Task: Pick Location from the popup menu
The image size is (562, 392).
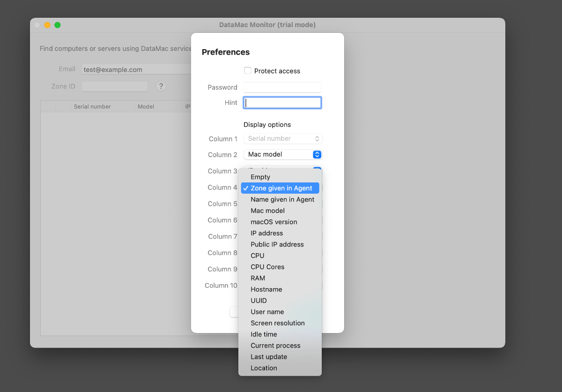Action: coord(280,368)
